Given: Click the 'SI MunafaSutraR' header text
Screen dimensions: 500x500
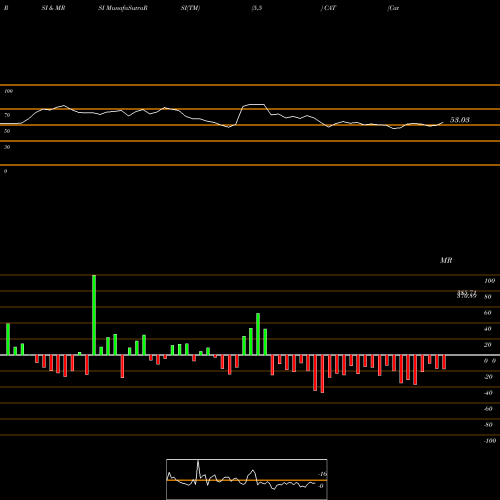Looking at the screenshot, I should tap(123, 8).
